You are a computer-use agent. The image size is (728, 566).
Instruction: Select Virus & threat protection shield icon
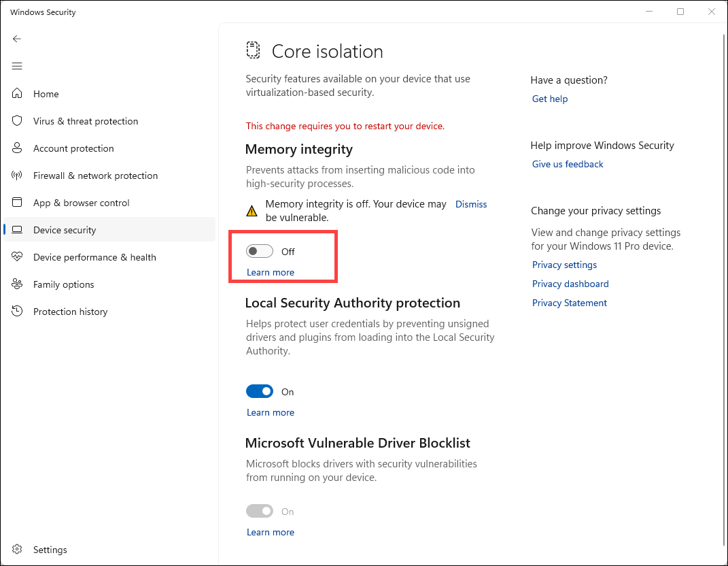click(x=18, y=121)
